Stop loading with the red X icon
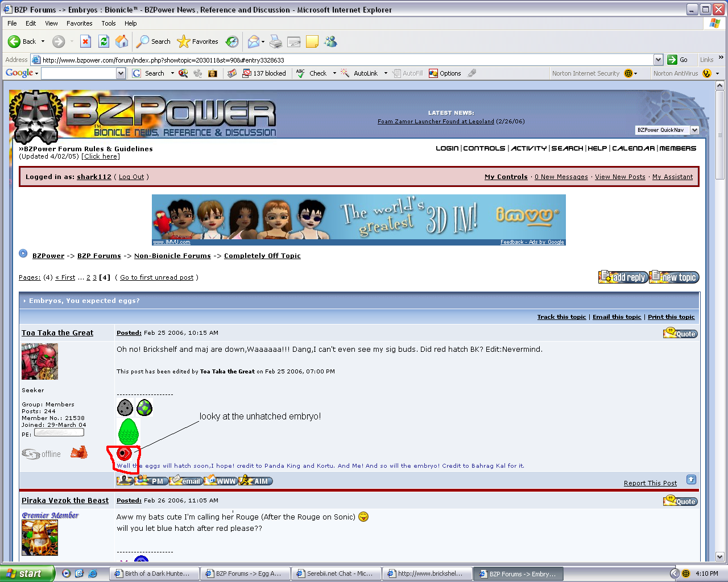The height and width of the screenshot is (582, 728). click(85, 41)
